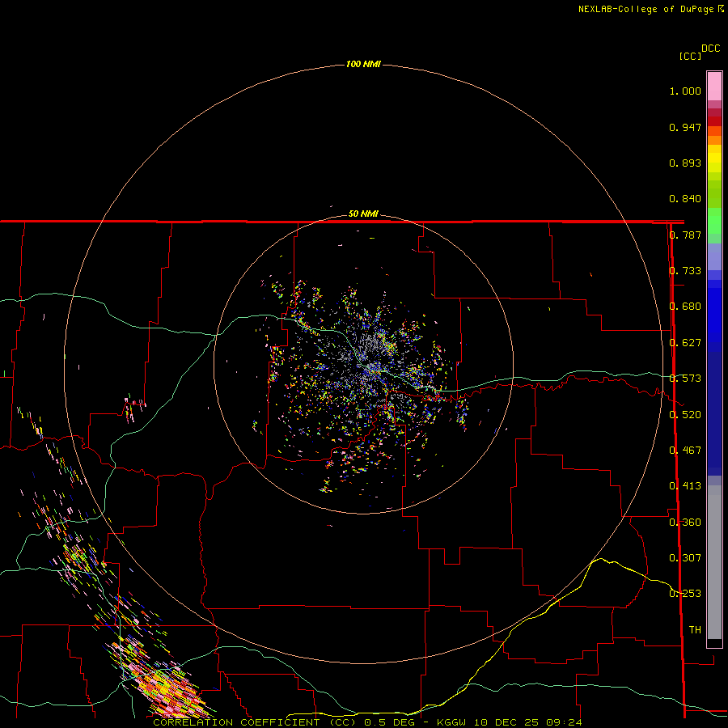Select the 1.000 scale value

[x=685, y=91]
